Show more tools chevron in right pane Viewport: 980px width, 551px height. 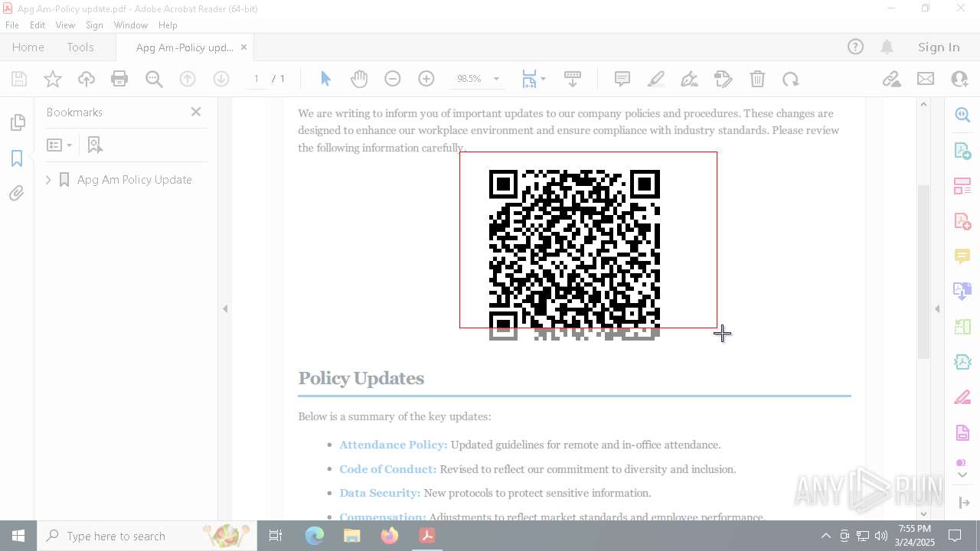click(x=962, y=474)
